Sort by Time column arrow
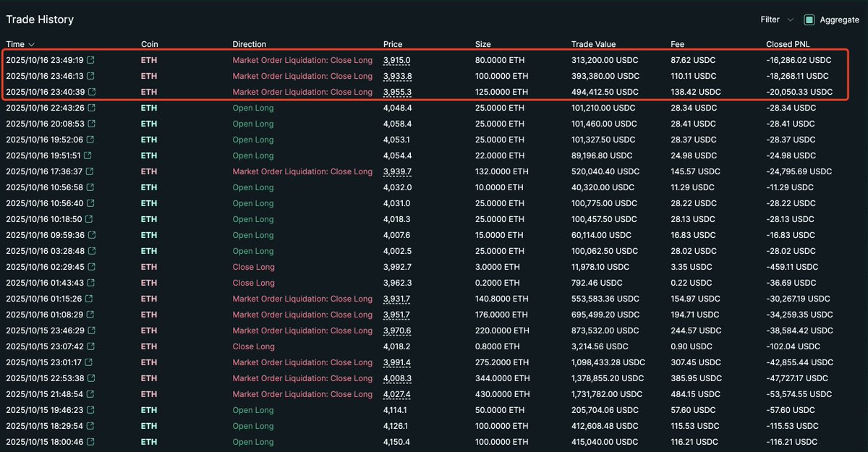The width and height of the screenshot is (868, 452). pyautogui.click(x=31, y=45)
